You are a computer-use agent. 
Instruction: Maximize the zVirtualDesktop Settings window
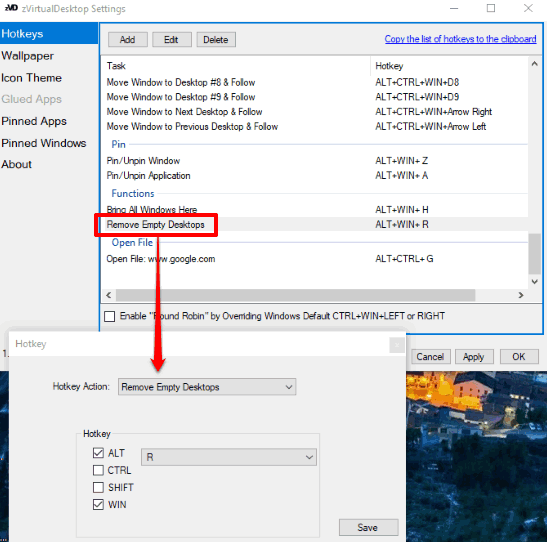491,8
